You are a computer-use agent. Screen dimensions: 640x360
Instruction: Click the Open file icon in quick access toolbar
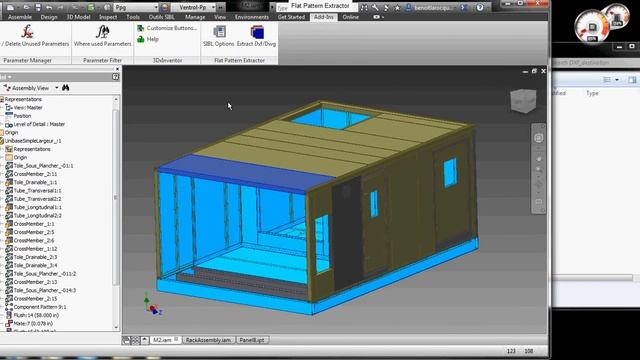pos(26,7)
